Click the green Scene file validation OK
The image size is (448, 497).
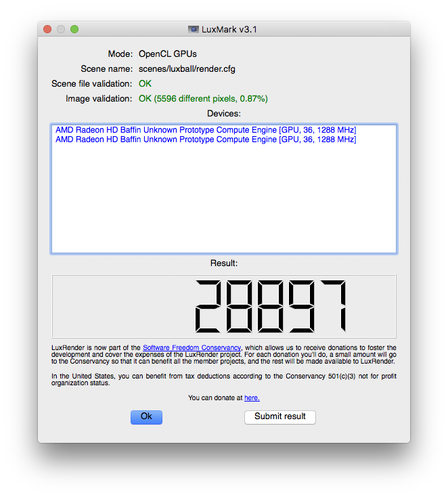pyautogui.click(x=145, y=84)
